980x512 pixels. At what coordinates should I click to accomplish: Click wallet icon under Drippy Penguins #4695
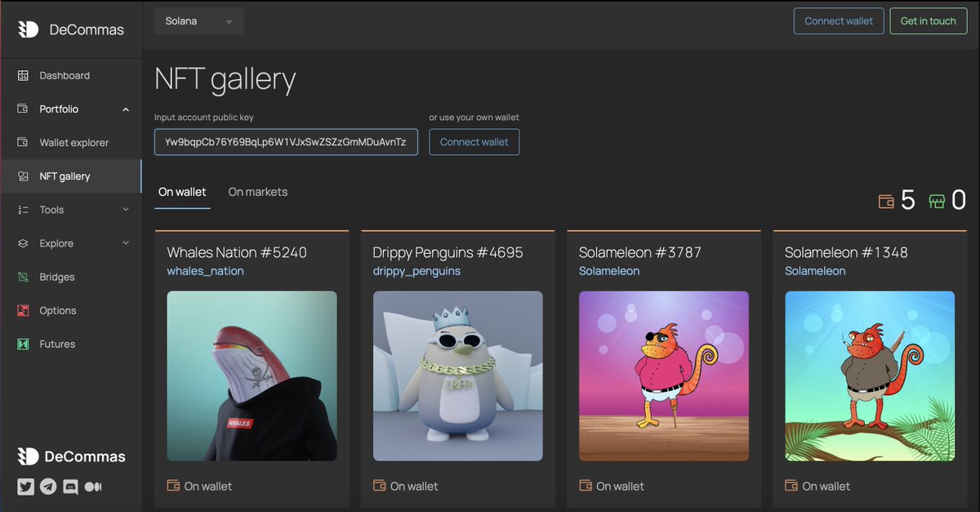pyautogui.click(x=380, y=485)
